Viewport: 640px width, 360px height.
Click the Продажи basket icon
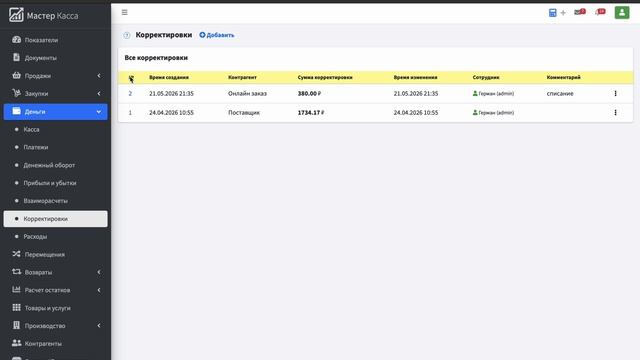pos(16,76)
